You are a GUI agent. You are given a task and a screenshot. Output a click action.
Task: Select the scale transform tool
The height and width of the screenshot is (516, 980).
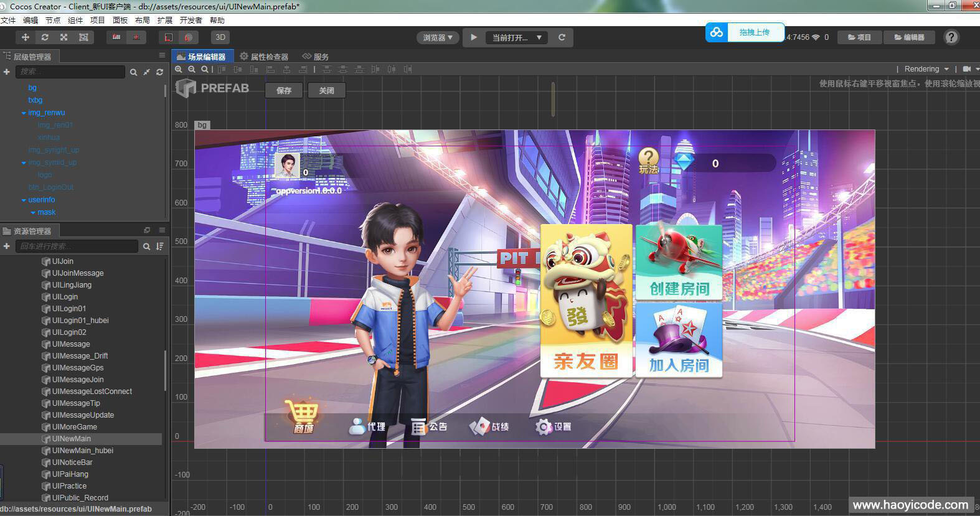64,37
